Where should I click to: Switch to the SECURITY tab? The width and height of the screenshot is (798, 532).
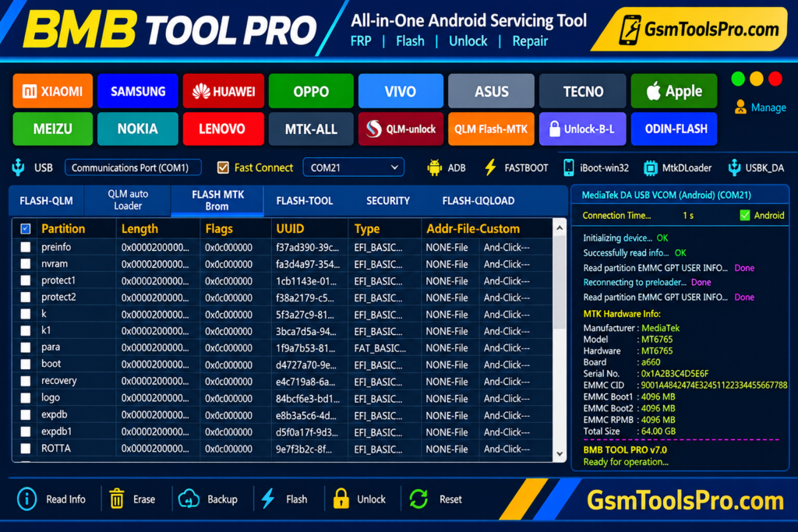[388, 200]
